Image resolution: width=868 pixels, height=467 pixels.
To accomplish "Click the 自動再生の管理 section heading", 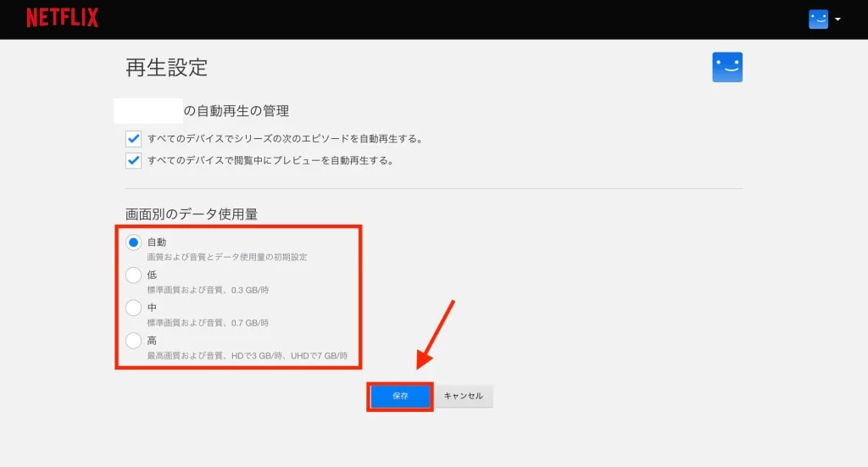I will pyautogui.click(x=236, y=111).
